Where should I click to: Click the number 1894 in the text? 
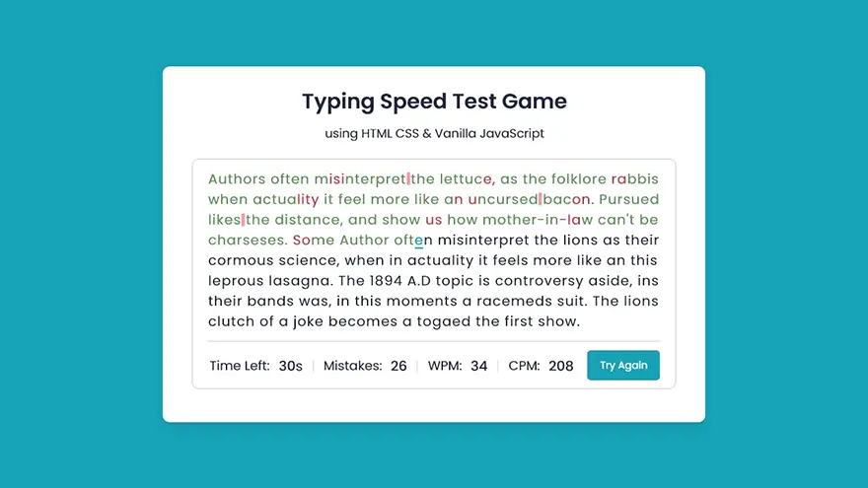(x=393, y=280)
